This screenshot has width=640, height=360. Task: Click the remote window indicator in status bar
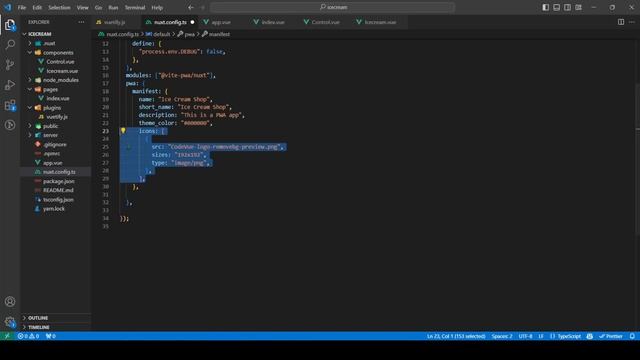tap(7, 336)
